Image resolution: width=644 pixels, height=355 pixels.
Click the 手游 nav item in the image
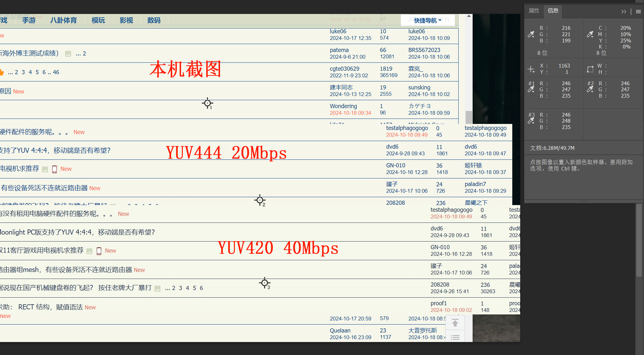[x=29, y=20]
